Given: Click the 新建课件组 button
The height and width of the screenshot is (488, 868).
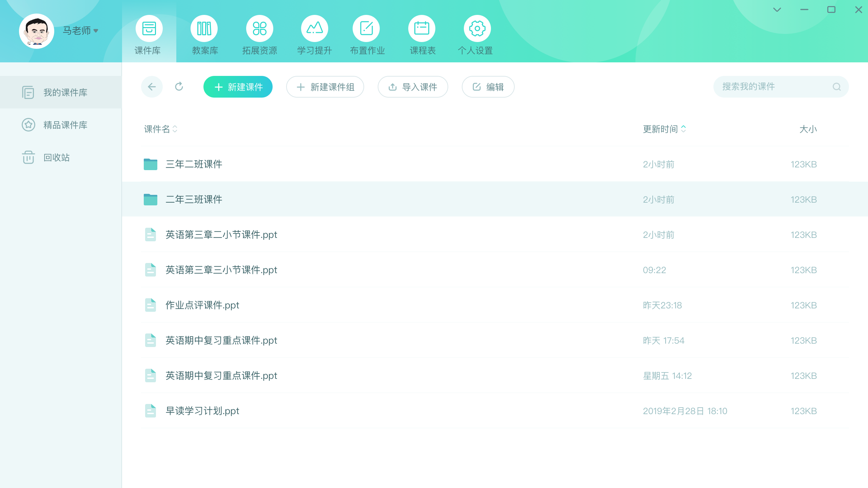Looking at the screenshot, I should pyautogui.click(x=325, y=87).
